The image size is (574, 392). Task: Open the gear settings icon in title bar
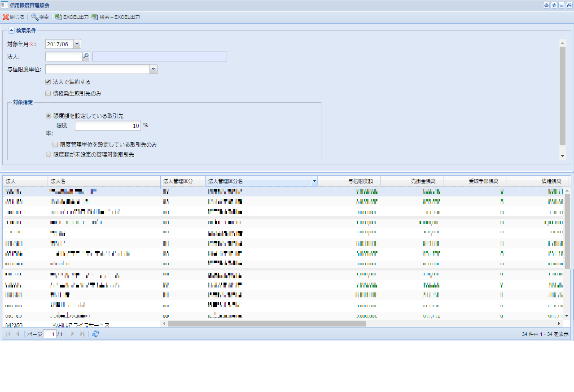(546, 5)
